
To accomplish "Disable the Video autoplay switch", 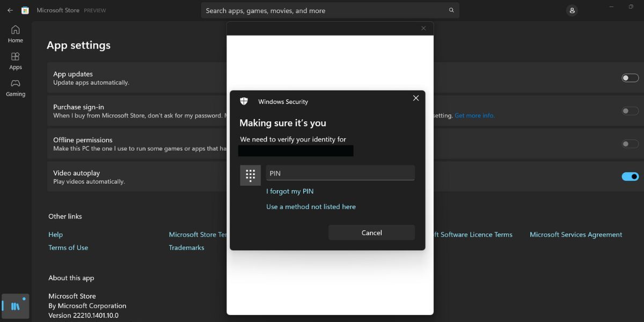I will click(630, 177).
